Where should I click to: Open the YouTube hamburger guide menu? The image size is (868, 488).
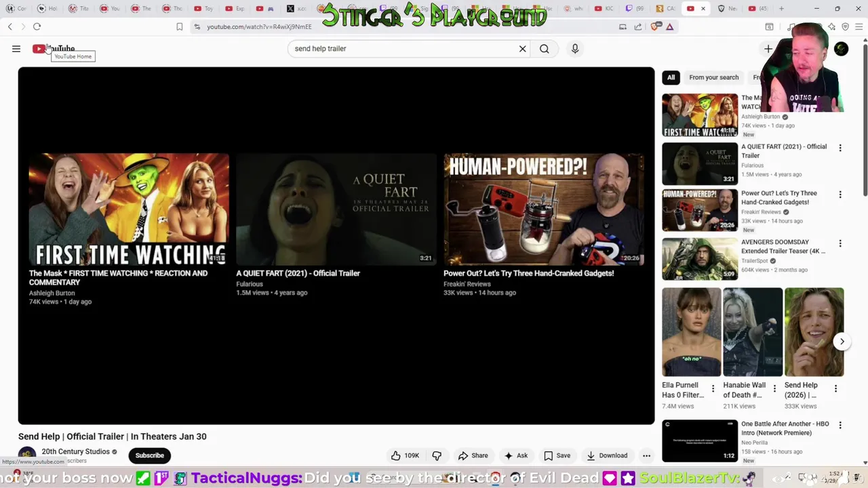point(16,49)
